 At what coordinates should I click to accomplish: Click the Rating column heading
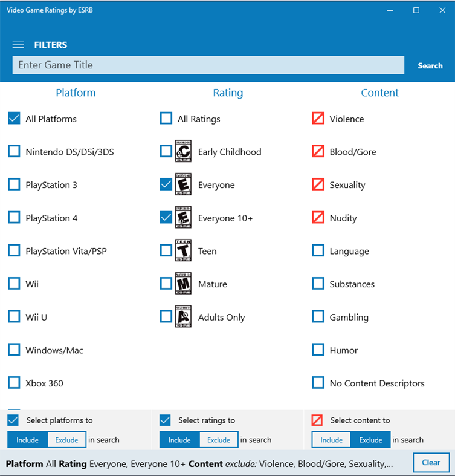[228, 93]
